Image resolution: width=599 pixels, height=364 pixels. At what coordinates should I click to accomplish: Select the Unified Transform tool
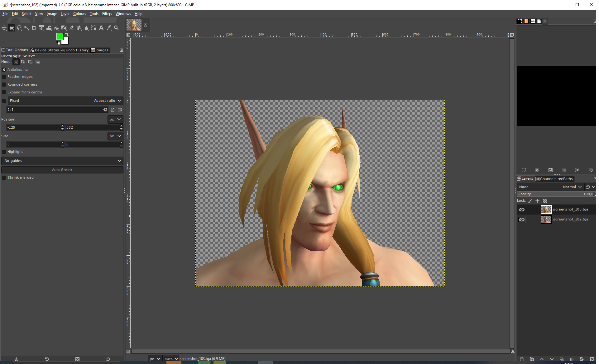41,28
